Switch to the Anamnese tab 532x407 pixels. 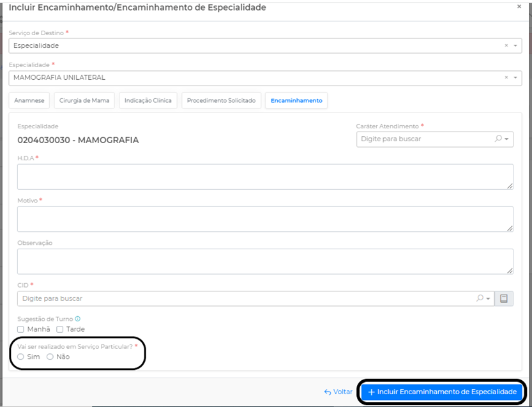(29, 101)
